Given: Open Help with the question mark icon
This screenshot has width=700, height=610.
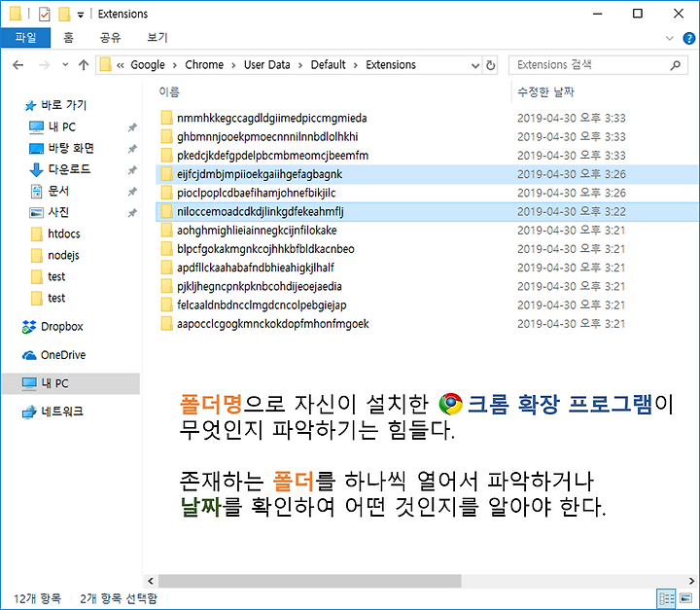Looking at the screenshot, I should tap(689, 39).
